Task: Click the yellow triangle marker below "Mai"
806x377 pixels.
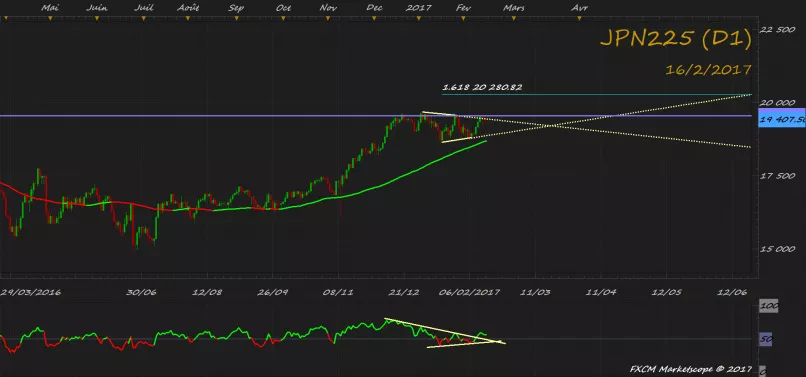Action: point(50,18)
